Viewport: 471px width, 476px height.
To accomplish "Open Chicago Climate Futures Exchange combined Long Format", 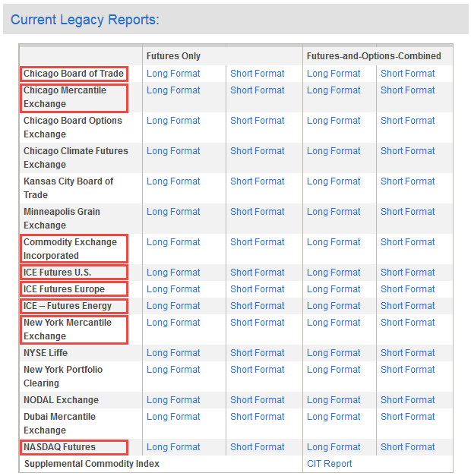I will tap(333, 151).
